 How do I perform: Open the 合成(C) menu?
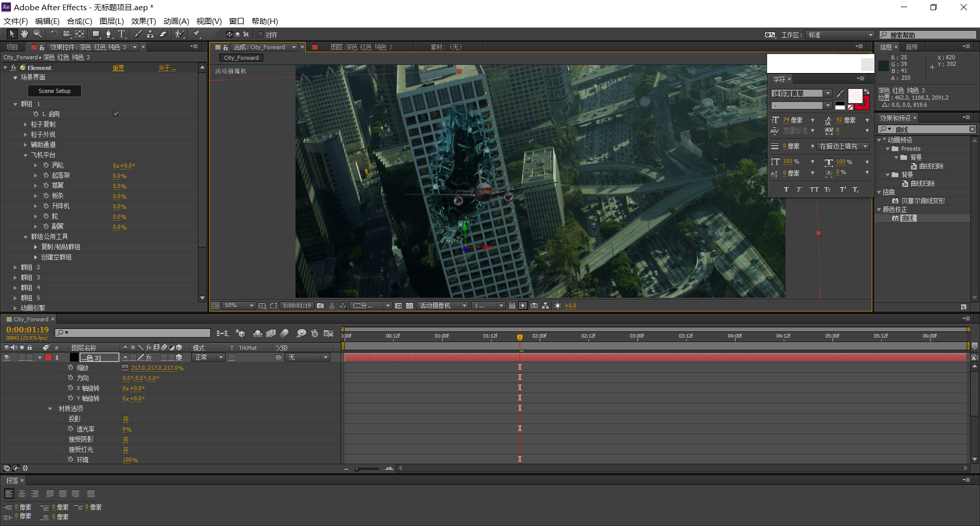pos(80,21)
